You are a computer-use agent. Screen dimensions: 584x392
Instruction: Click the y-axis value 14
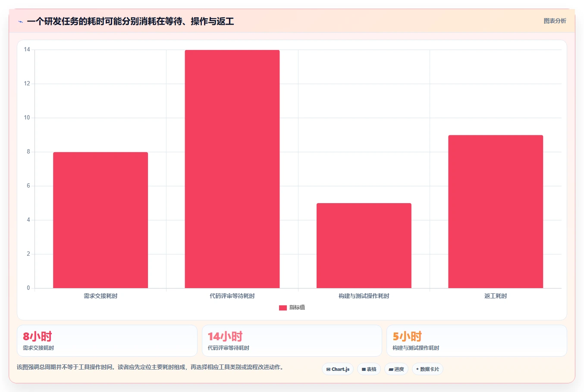[x=27, y=50]
